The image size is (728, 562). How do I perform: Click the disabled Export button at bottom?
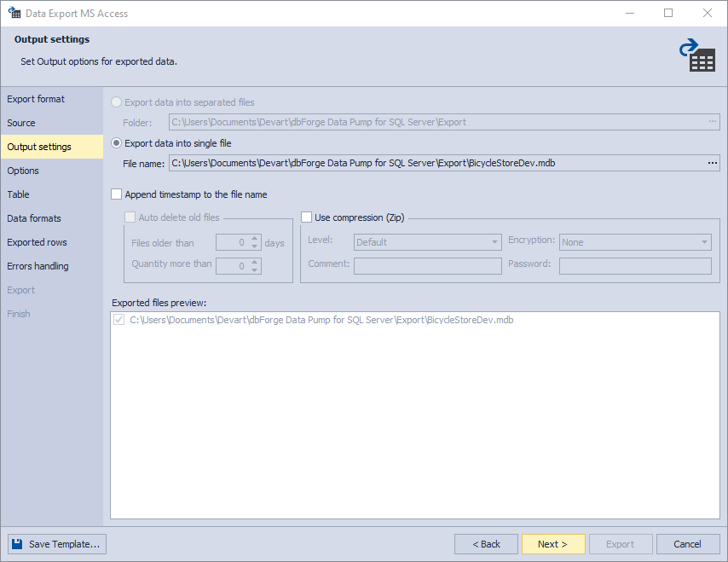621,544
